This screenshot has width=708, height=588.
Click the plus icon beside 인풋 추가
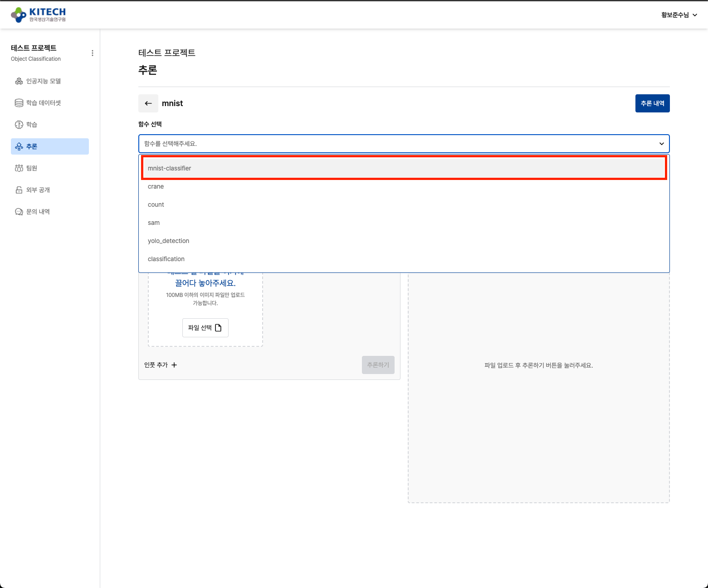(x=174, y=365)
